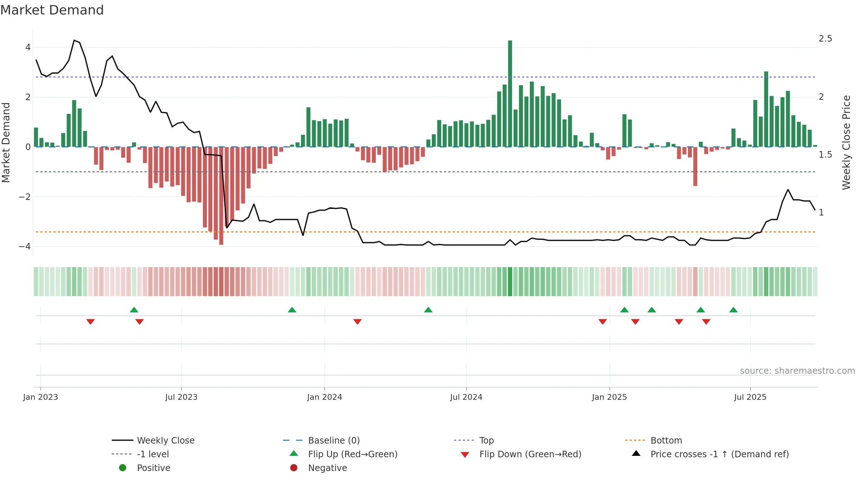Click the Jul 2023 axis label
Viewport: 868px width, 488px height.
click(181, 397)
